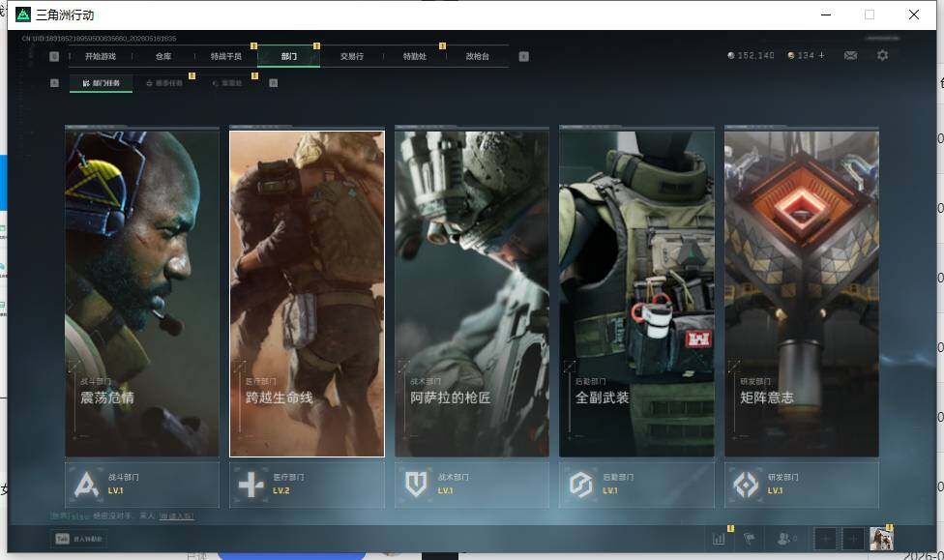Viewport: 944px width, 560px height.
Task: Click the first empty teammate plus slot
Action: coord(825,539)
